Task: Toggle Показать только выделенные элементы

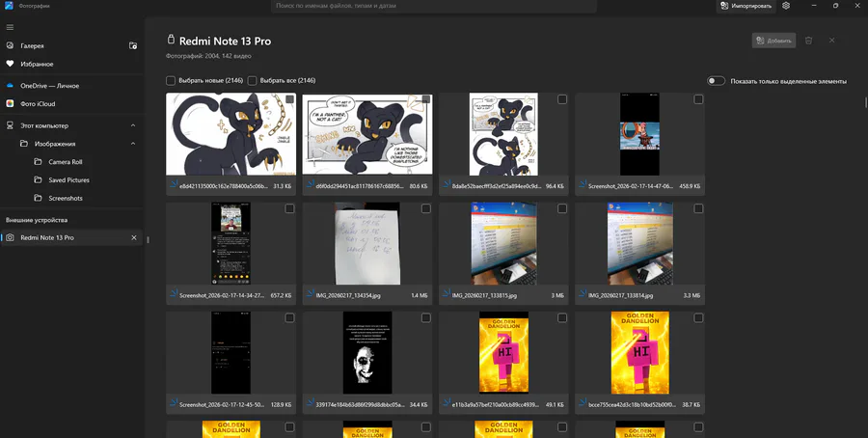Action: coord(716,81)
